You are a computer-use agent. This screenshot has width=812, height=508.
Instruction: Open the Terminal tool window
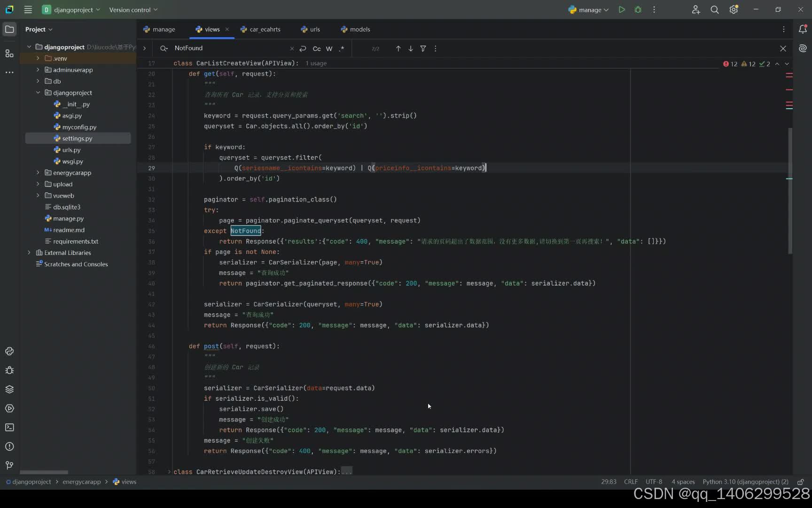point(9,428)
